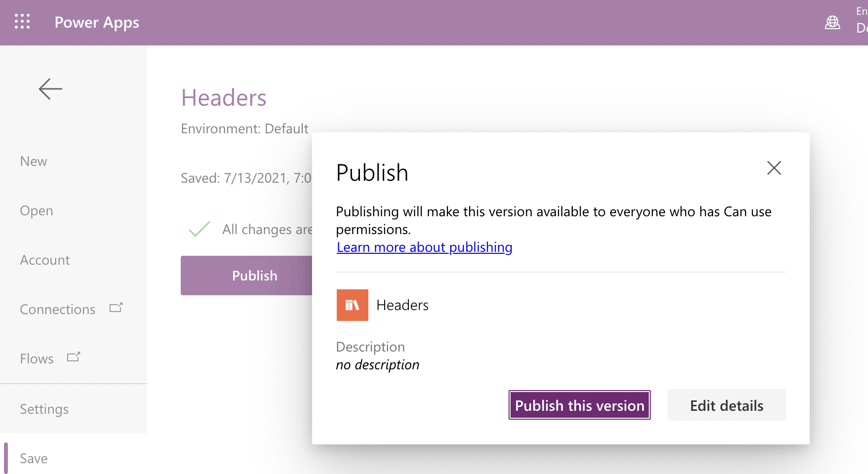Click the 'All changes are' saved status text

pyautogui.click(x=267, y=230)
